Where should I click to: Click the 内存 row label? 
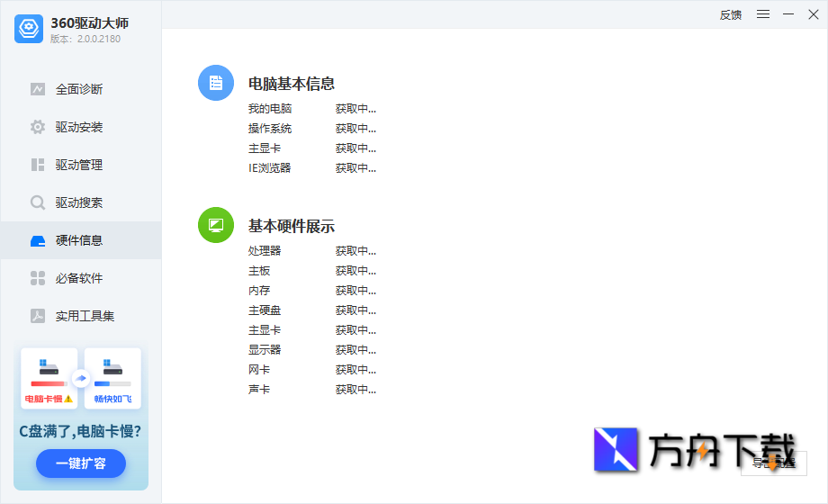[x=259, y=290]
